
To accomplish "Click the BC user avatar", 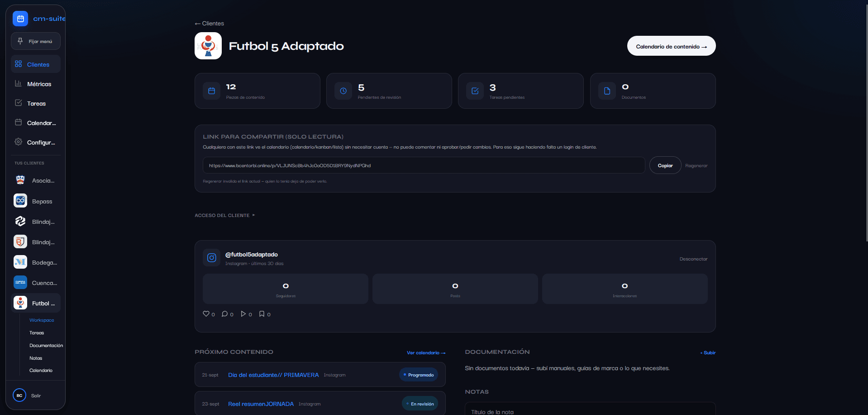I will (19, 396).
